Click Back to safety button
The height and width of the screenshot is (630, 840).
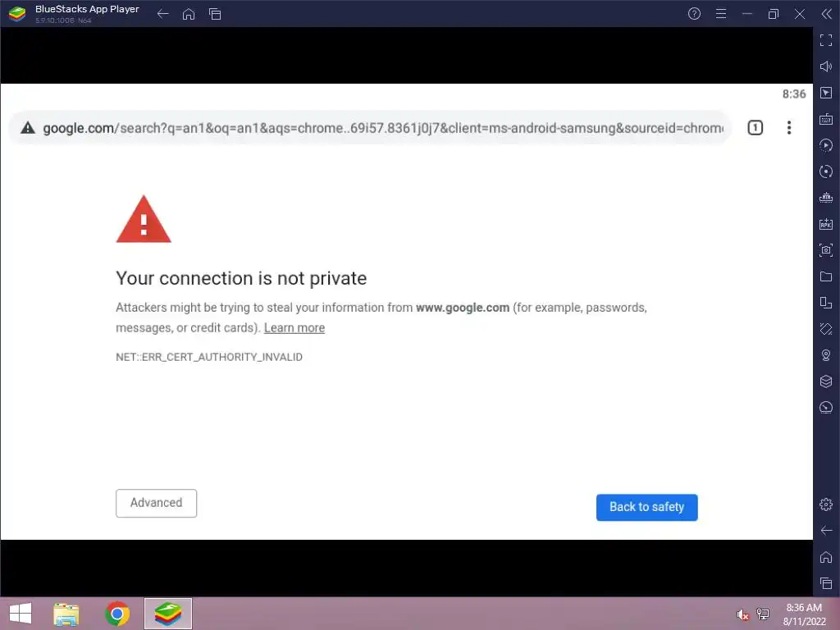646,507
